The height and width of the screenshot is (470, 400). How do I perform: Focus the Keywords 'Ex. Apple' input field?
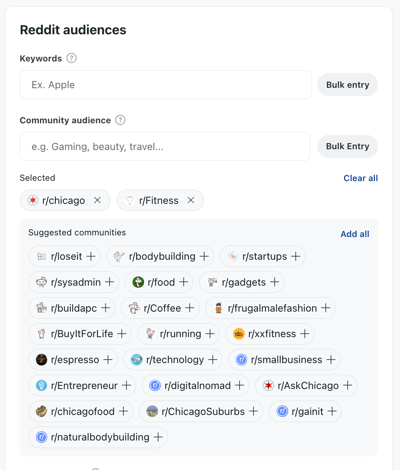pos(166,85)
